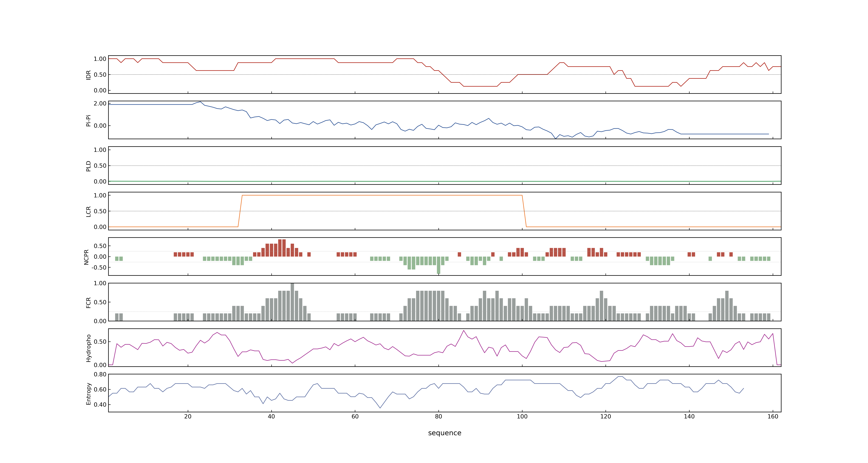Image resolution: width=868 pixels, height=463 pixels.
Task: Click the 0.50 tick on IDR axis
Action: 100,74
